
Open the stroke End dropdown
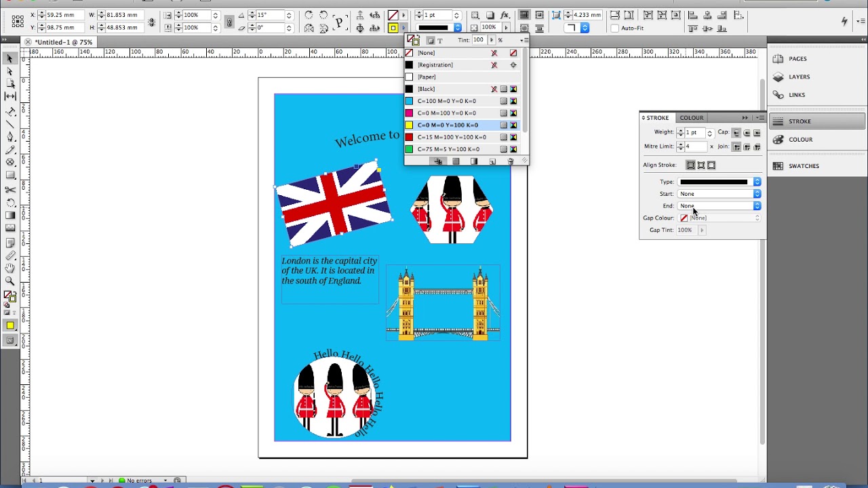coord(719,206)
